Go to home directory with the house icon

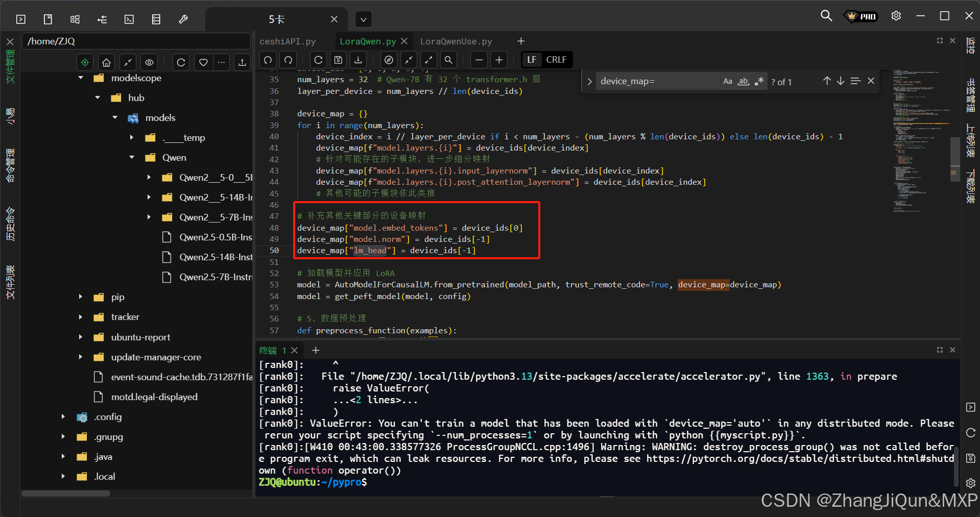coord(106,62)
